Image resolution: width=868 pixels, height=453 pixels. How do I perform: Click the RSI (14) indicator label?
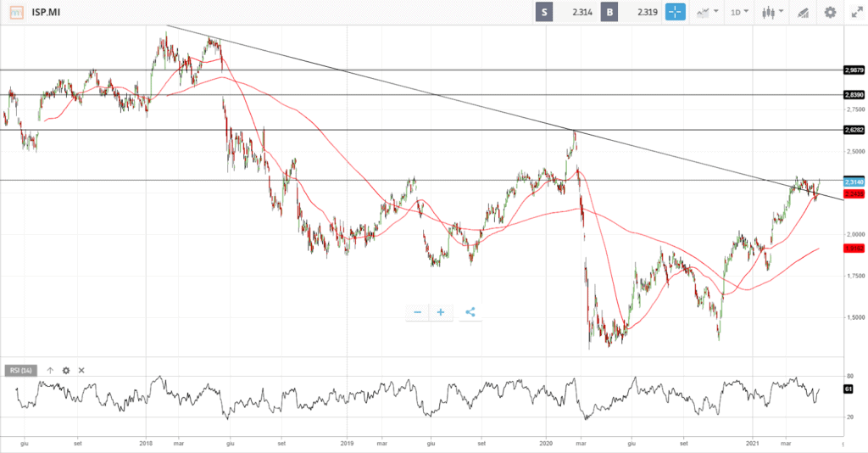point(21,371)
